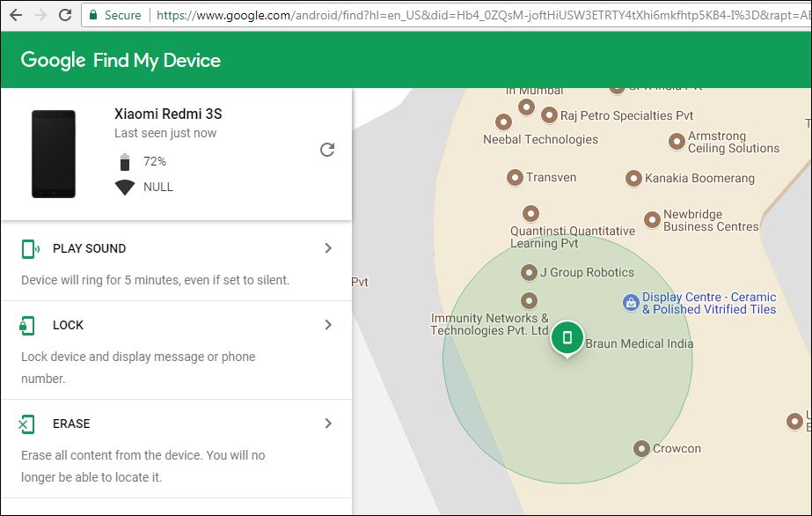Click the J Group Robotics map marker

click(x=529, y=272)
